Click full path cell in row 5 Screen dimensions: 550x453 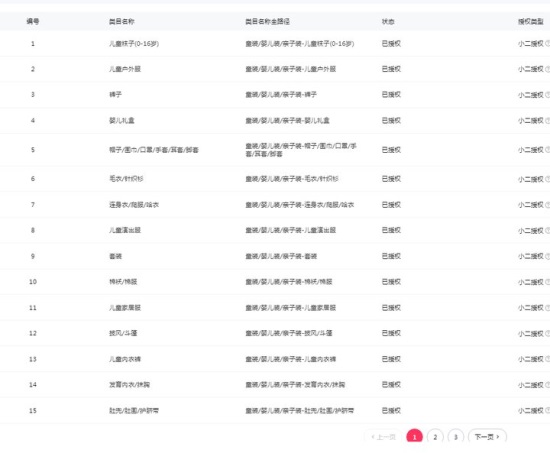(301, 150)
